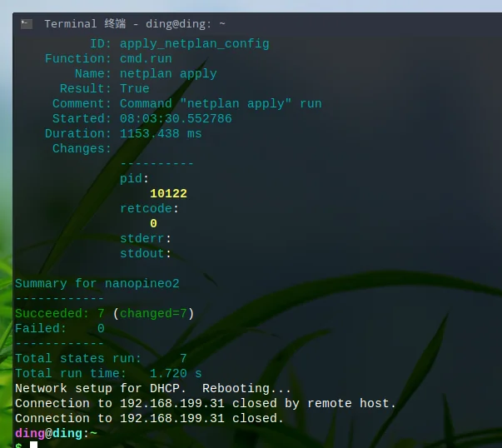Click the 'Total states run: 7' line

(101, 358)
